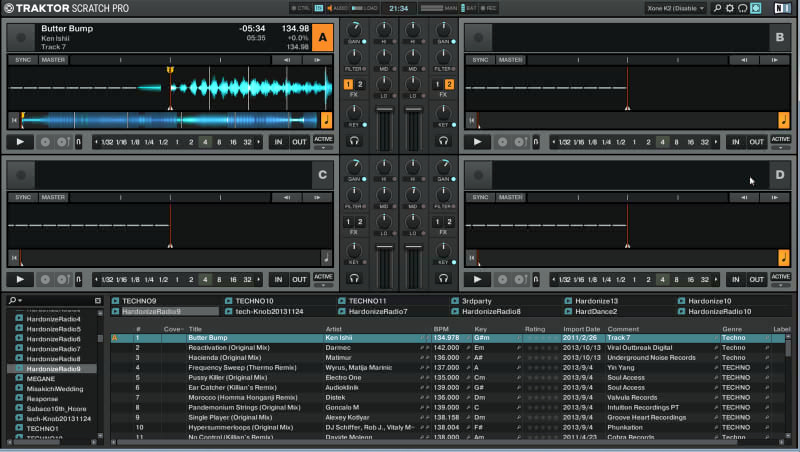This screenshot has height=452, width=800.
Task: Click Deck A overview waveform stripe
Action: [x=170, y=120]
